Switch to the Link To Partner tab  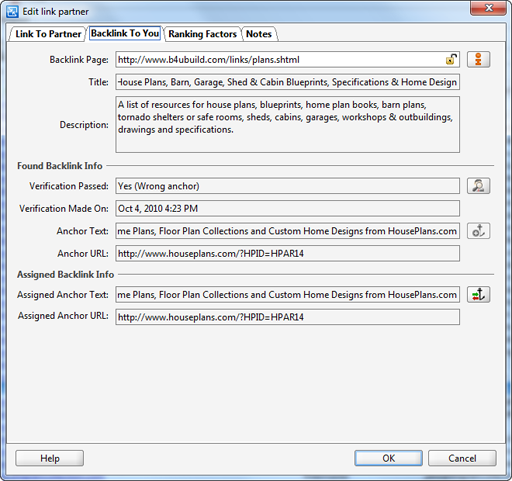[48, 34]
